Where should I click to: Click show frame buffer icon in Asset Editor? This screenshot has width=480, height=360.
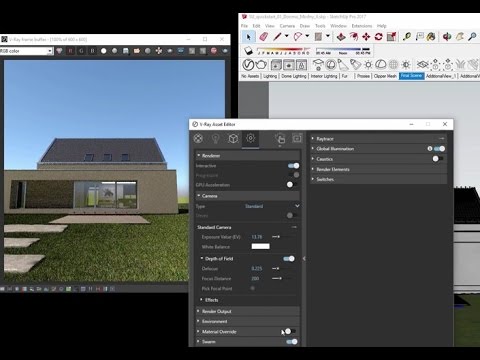click(297, 138)
